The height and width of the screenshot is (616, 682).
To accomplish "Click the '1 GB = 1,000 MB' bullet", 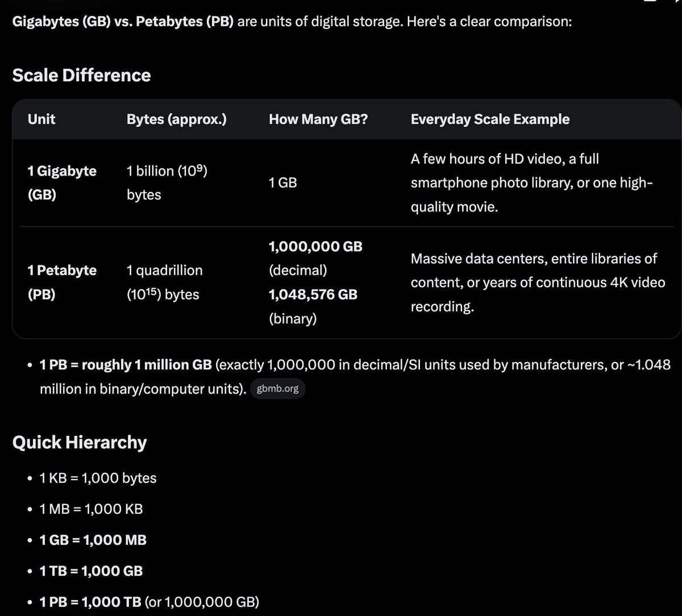I will 93,540.
